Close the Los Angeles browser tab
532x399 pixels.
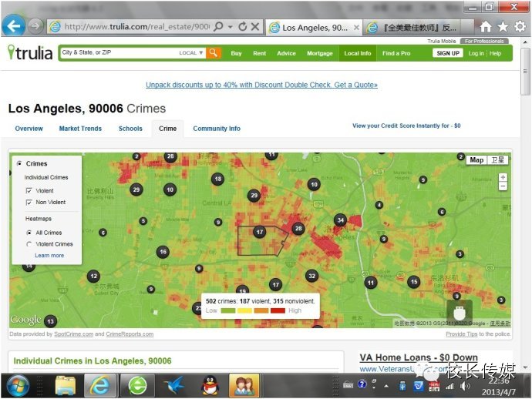pos(356,27)
